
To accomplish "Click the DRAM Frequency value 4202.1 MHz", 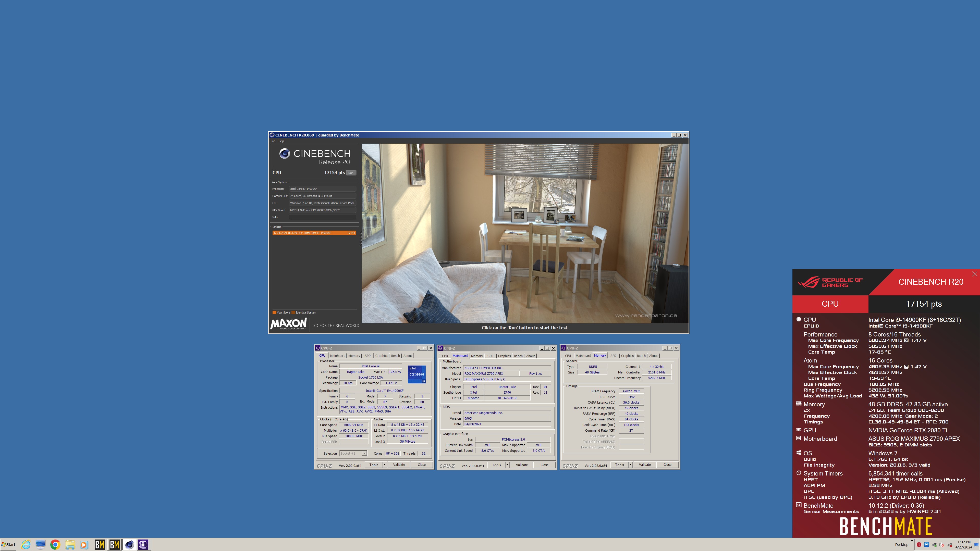I will click(x=631, y=391).
